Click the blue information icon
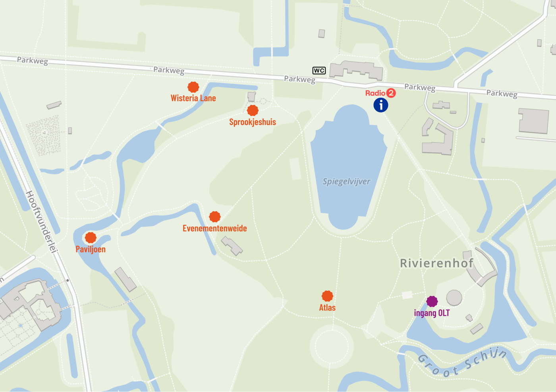Viewport: 556px width, 392px height. pyautogui.click(x=380, y=105)
